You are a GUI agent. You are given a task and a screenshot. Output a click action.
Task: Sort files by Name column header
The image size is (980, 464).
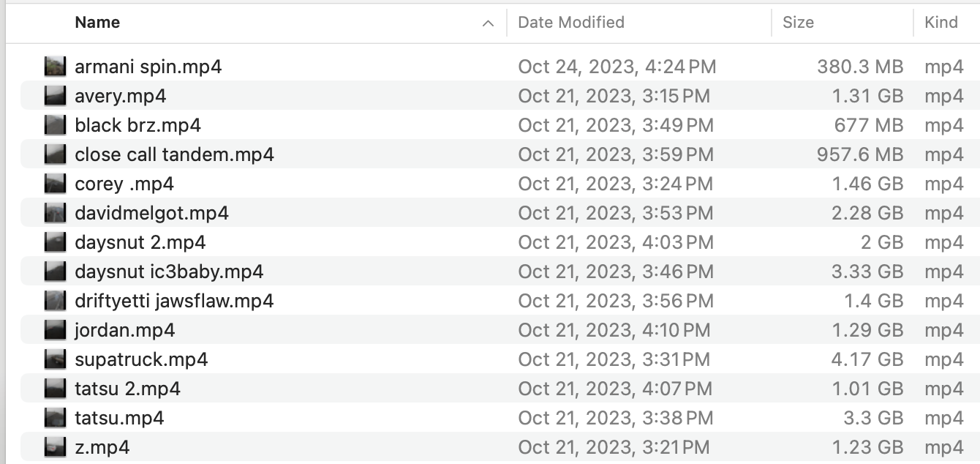click(97, 23)
